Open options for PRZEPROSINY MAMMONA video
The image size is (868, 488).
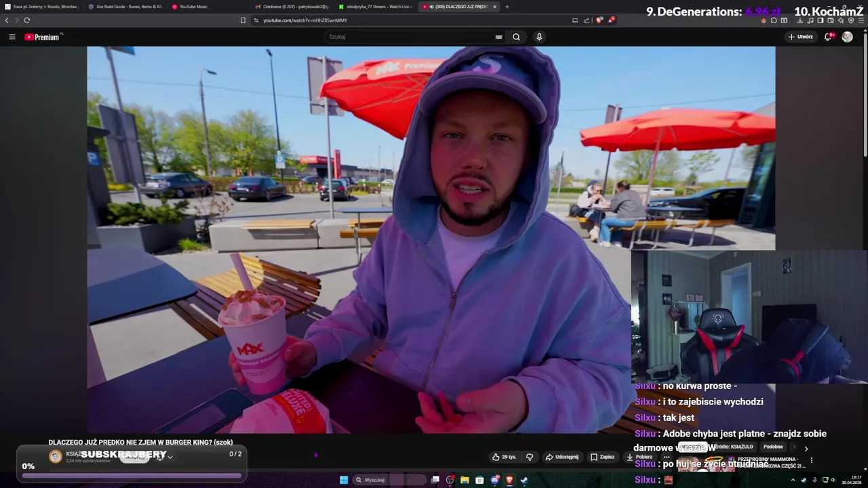tap(812, 460)
